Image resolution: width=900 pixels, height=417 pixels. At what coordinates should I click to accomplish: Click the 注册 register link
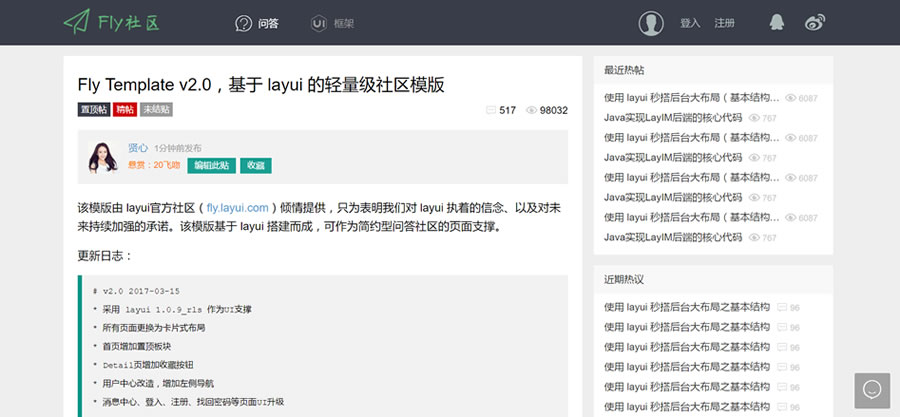725,23
